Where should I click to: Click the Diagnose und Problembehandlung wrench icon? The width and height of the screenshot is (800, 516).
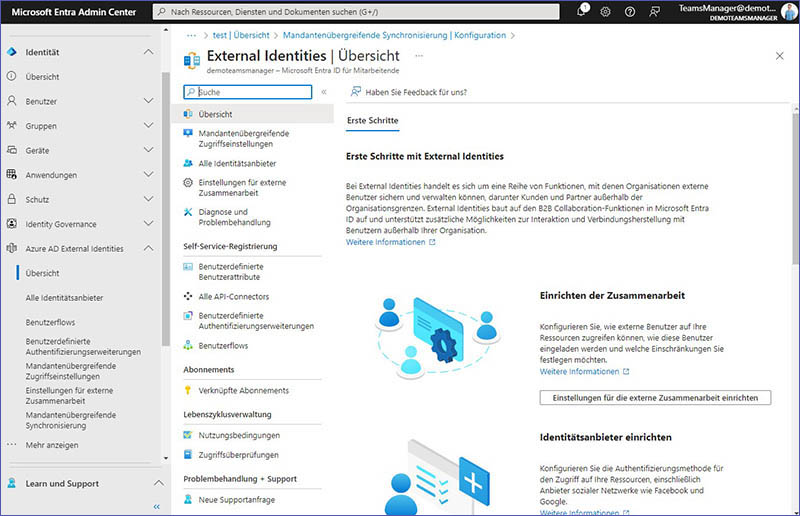188,212
